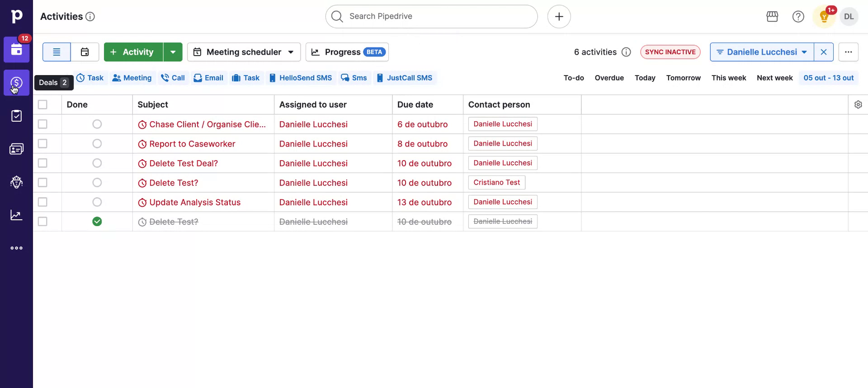This screenshot has width=868, height=388.
Task: Open the Contacts card sidebar icon
Action: 17,149
